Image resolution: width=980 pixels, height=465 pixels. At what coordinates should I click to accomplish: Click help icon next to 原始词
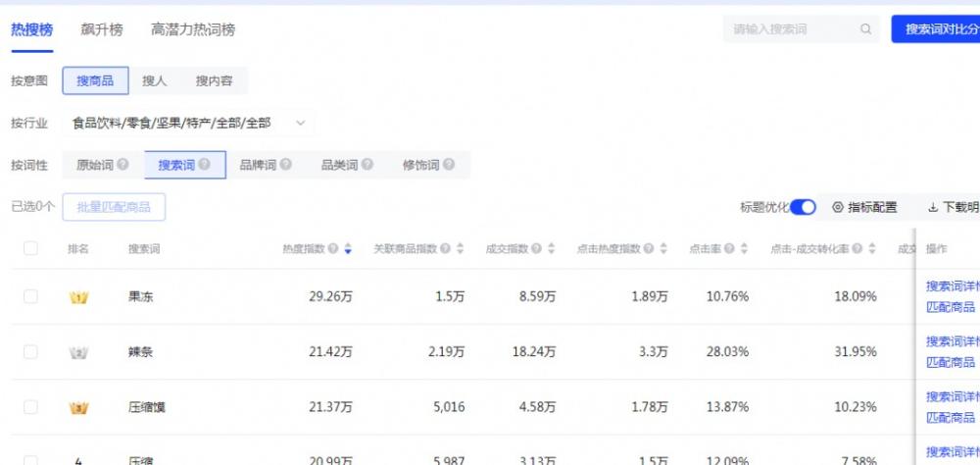point(123,165)
